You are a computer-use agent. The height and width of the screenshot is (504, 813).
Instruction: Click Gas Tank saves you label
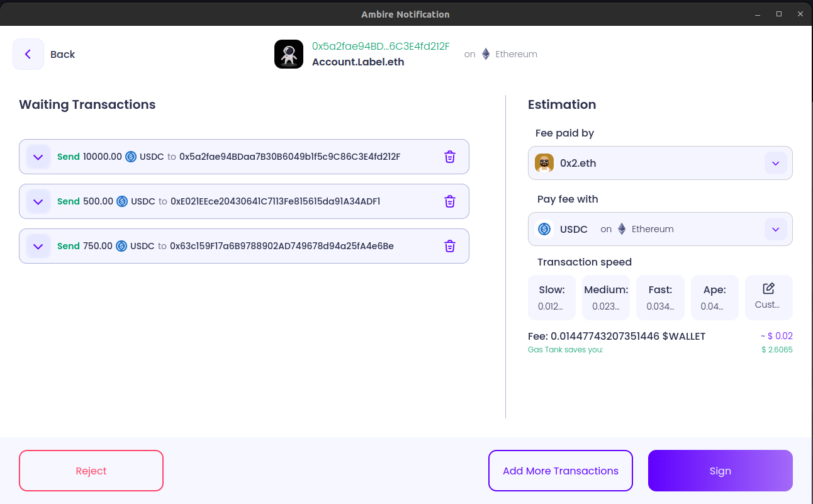click(x=566, y=350)
